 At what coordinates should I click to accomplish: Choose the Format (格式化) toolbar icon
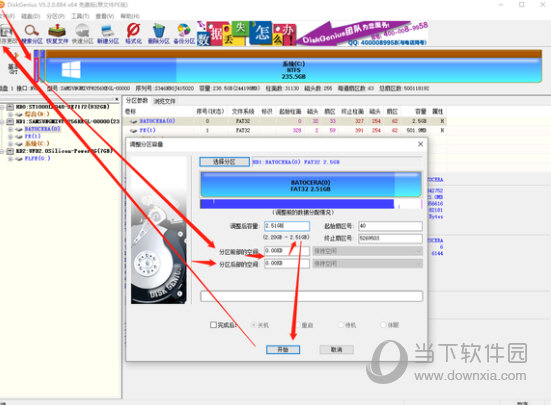click(134, 34)
